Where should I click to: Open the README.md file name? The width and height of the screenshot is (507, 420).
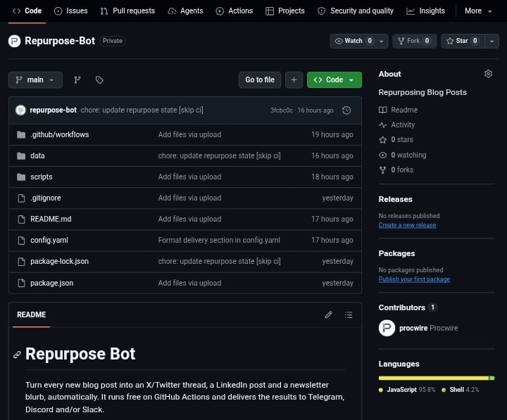51,219
